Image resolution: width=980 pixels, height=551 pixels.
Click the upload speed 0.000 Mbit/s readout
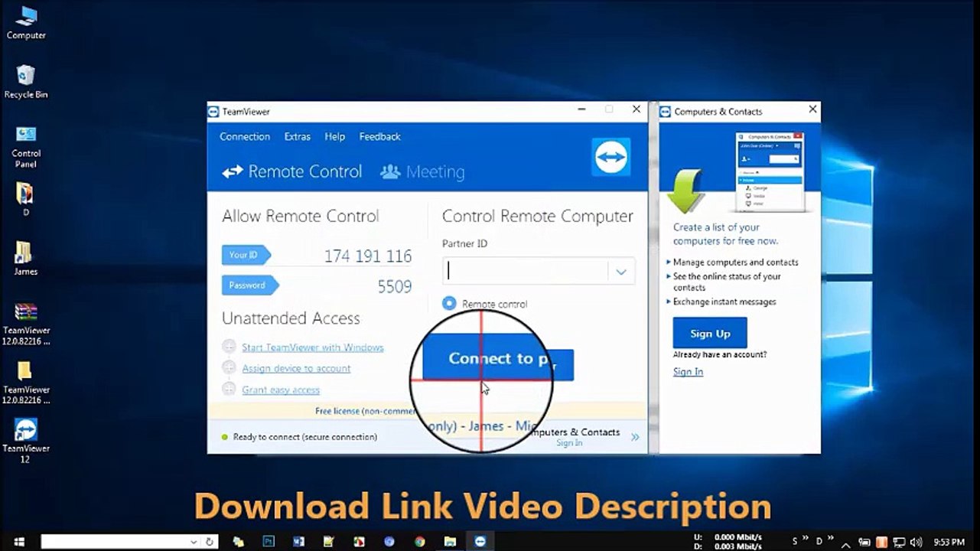(737, 537)
